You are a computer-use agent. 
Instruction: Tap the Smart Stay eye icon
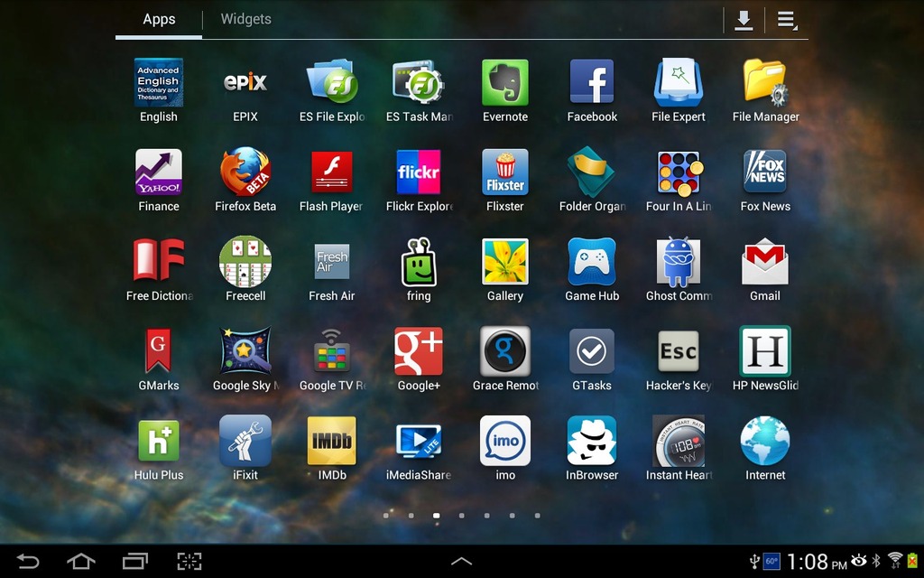point(859,560)
